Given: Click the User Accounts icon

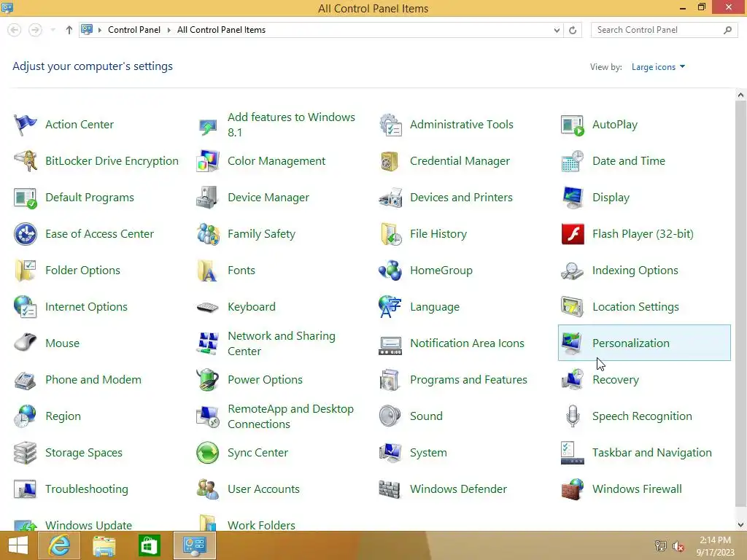Looking at the screenshot, I should pos(208,489).
